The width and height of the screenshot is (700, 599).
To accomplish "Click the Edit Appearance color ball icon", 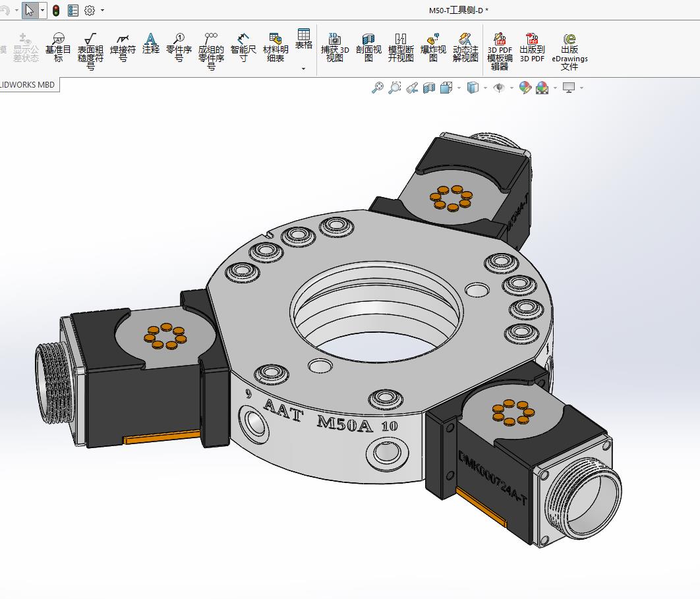I will [525, 88].
